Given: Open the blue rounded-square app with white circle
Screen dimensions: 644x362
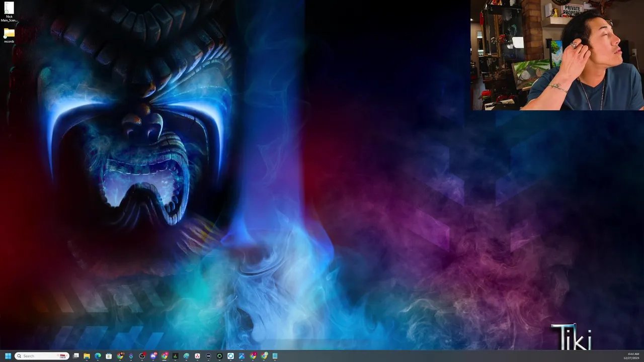Looking at the screenshot, I should click(x=230, y=356).
